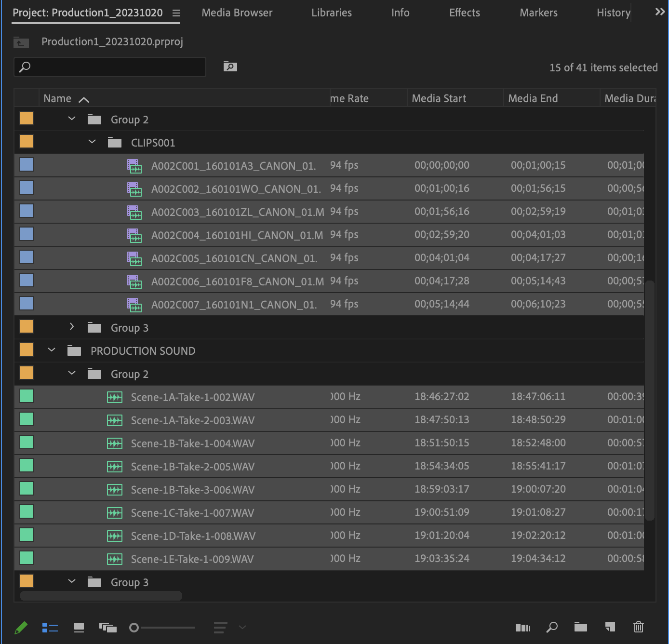Switch to Freeform View
The image size is (669, 644).
pyautogui.click(x=108, y=628)
